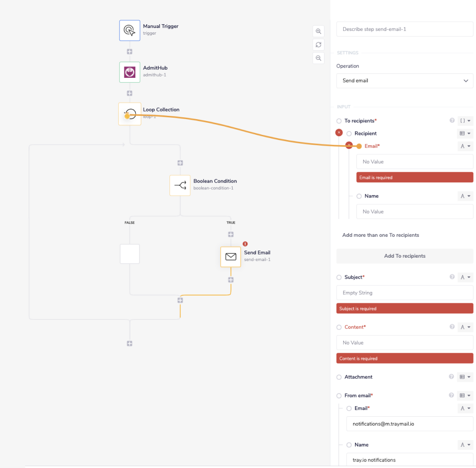This screenshot has height=468, width=476.
Task: Click the Manual Trigger step icon
Action: (x=130, y=30)
